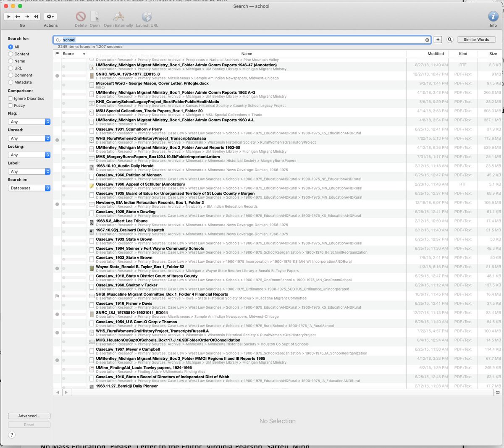Click the icon of 1968.5.8_Albert Lea Tribune

click(x=92, y=223)
